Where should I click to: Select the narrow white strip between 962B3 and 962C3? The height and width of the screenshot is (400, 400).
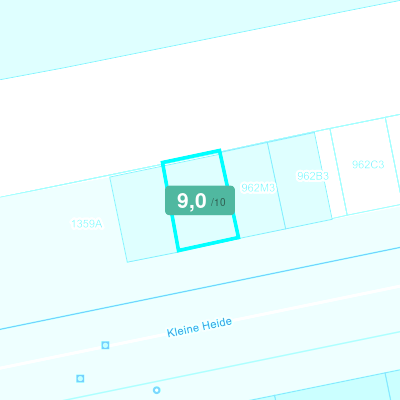[331, 173]
